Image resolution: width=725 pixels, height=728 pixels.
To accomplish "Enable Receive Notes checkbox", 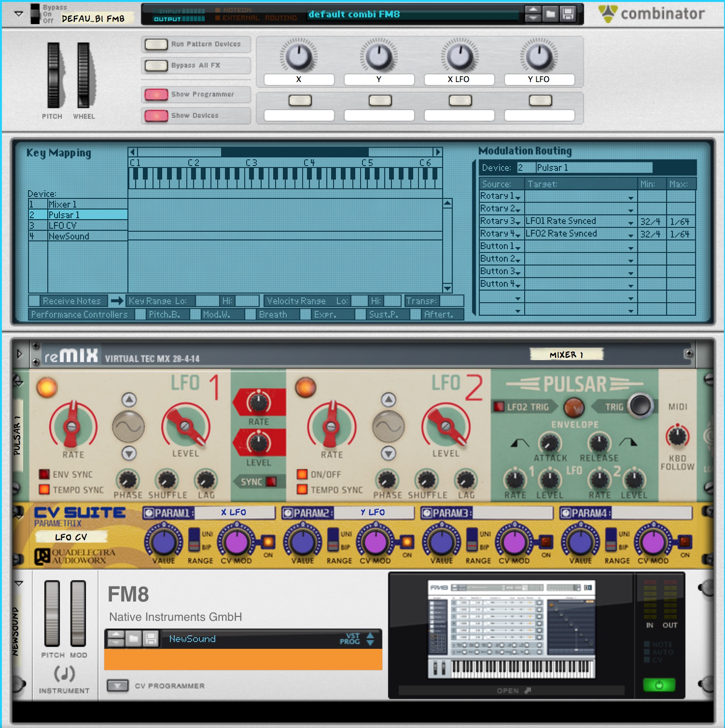I will click(34, 301).
